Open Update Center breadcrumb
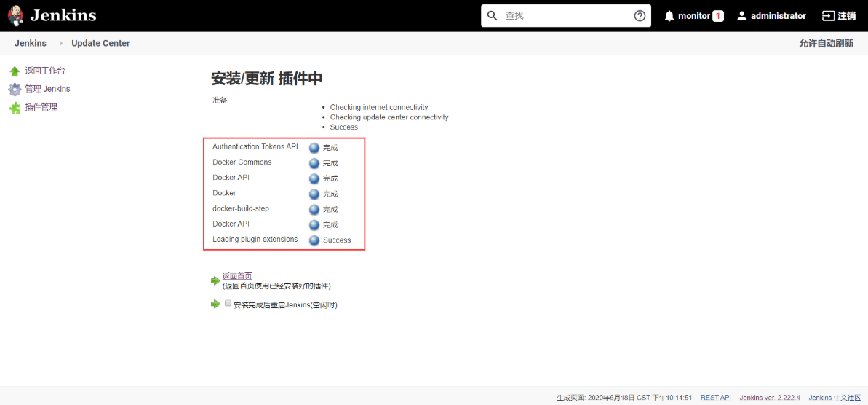Image resolution: width=868 pixels, height=405 pixels. [x=100, y=43]
